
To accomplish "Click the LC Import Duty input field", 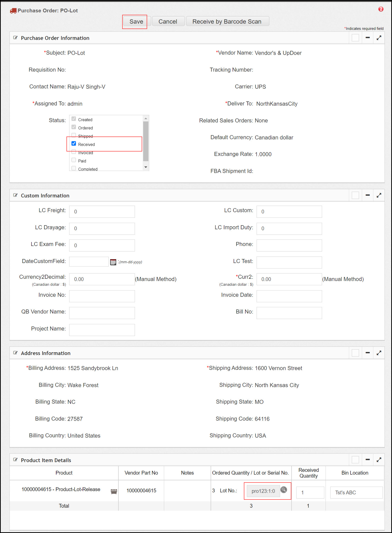I will pos(289,228).
